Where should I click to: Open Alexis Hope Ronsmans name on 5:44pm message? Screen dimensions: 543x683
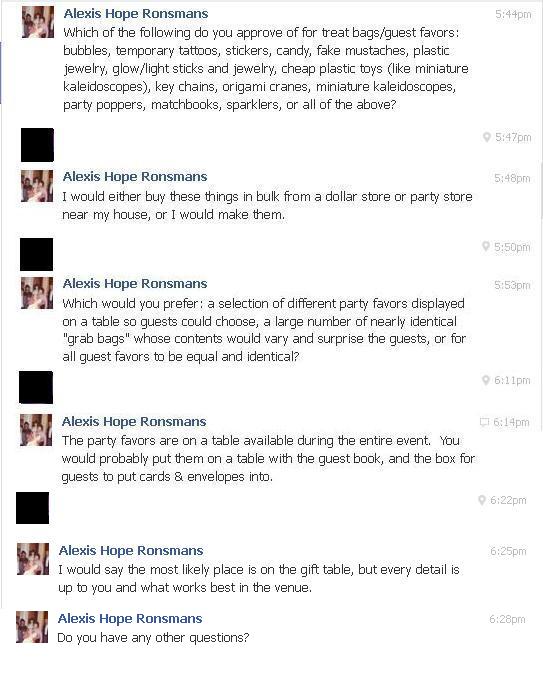pyautogui.click(x=136, y=14)
